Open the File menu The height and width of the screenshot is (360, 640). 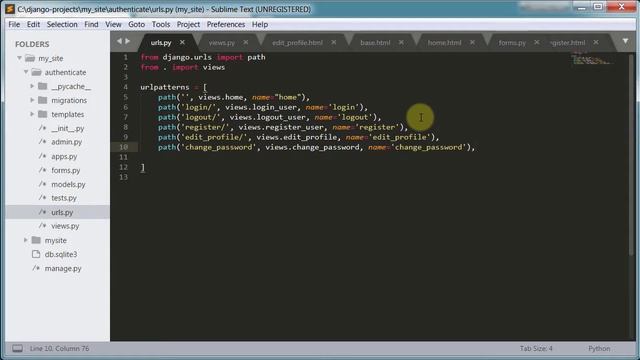14,24
